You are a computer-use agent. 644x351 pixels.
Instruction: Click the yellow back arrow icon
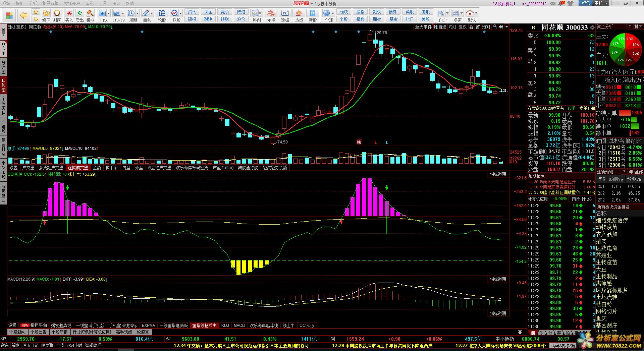pyautogui.click(x=23, y=15)
